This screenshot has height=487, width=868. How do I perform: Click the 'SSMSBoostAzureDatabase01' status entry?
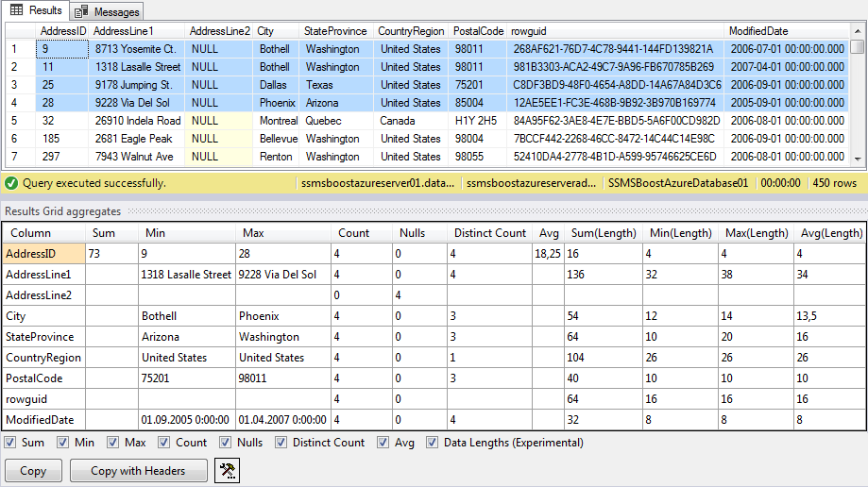click(x=677, y=183)
